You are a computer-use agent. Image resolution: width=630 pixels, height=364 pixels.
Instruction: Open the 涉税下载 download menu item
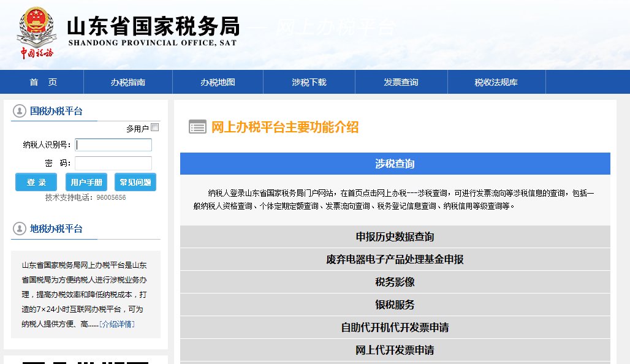click(x=309, y=82)
